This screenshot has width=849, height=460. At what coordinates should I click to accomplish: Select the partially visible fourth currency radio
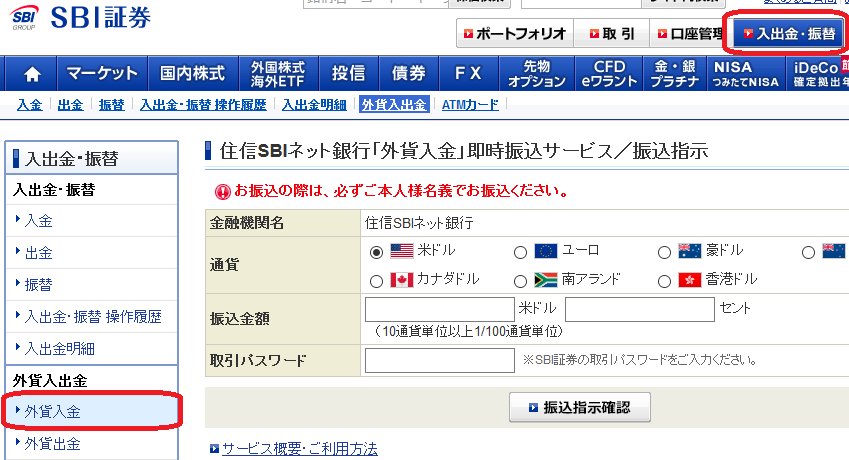point(808,252)
